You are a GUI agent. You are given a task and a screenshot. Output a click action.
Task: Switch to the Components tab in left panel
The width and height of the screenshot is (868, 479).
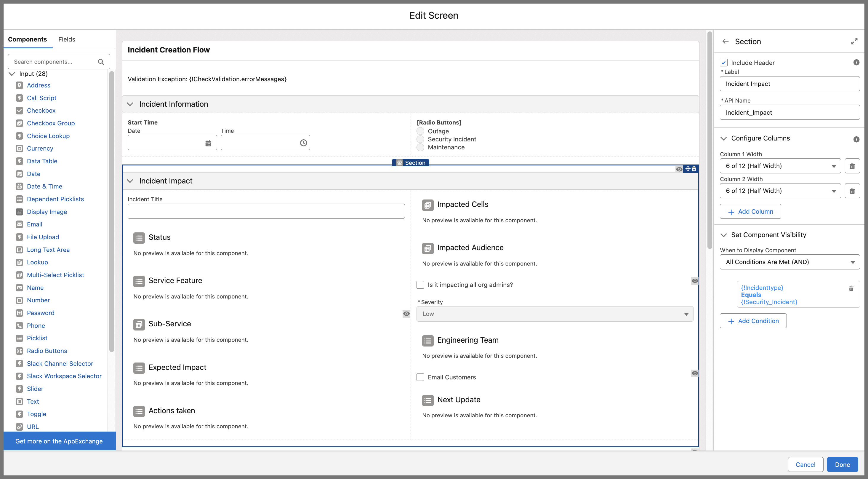tap(27, 39)
